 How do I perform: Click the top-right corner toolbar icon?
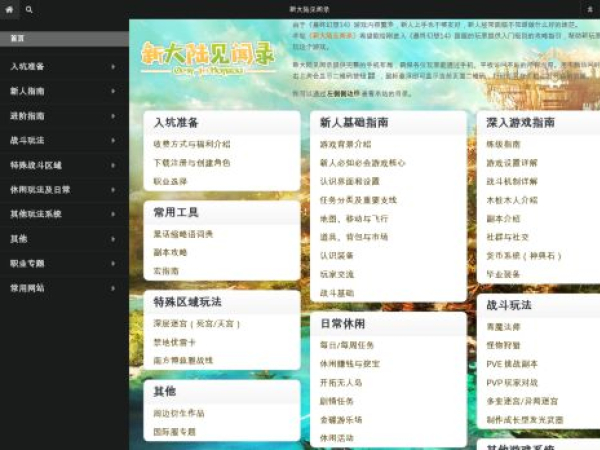tap(590, 9)
